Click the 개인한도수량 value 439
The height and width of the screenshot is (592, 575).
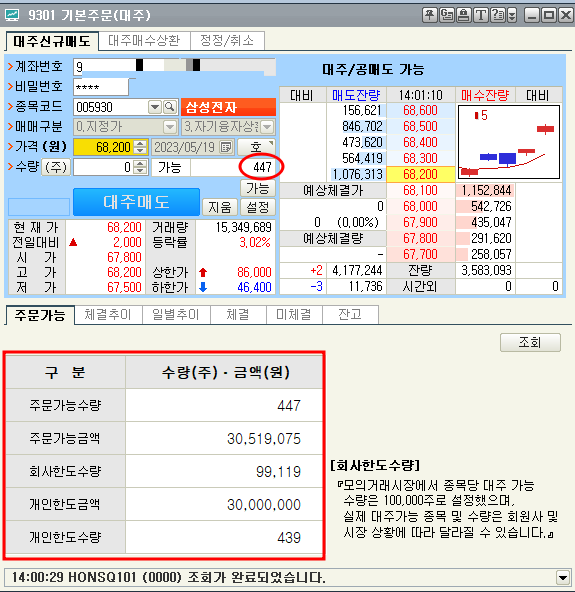(x=289, y=537)
